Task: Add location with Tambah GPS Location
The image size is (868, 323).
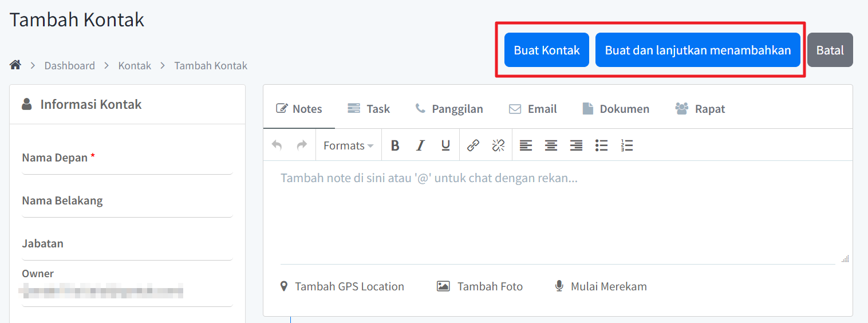Action: (x=342, y=286)
